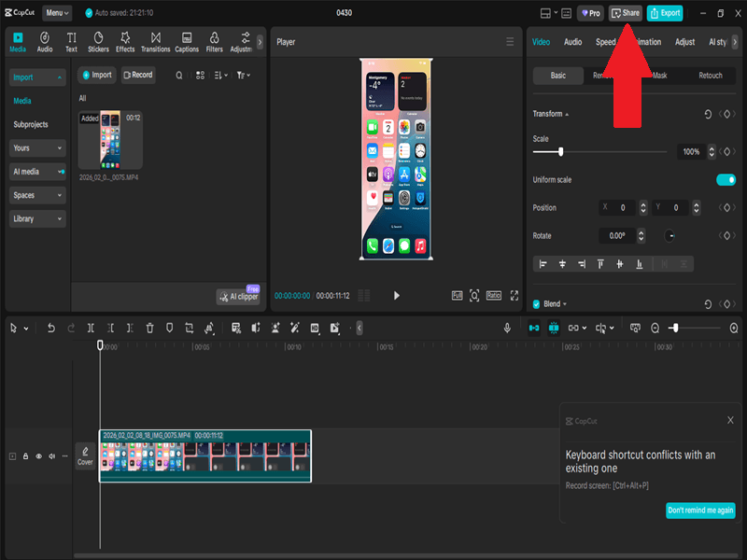Image resolution: width=747 pixels, height=560 pixels.
Task: Open the Effects tab
Action: (x=125, y=42)
